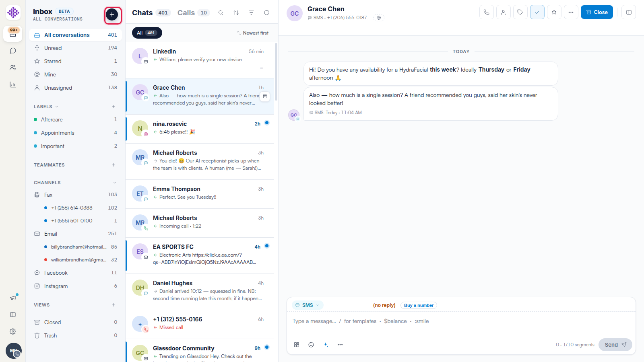644x362 pixels.
Task: Add a teammate with plus
Action: pyautogui.click(x=114, y=165)
